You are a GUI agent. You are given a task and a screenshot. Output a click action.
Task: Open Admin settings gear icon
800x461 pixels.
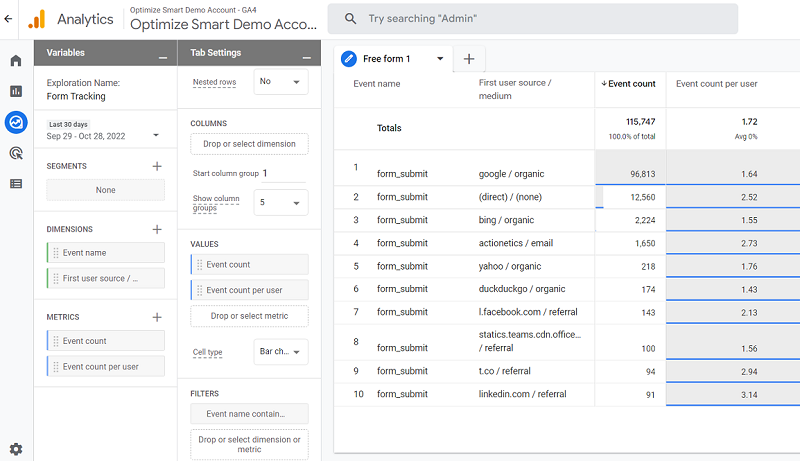(x=16, y=449)
